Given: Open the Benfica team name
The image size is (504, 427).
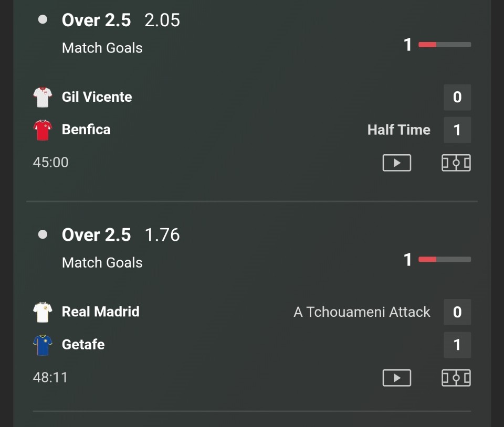Looking at the screenshot, I should pos(86,130).
